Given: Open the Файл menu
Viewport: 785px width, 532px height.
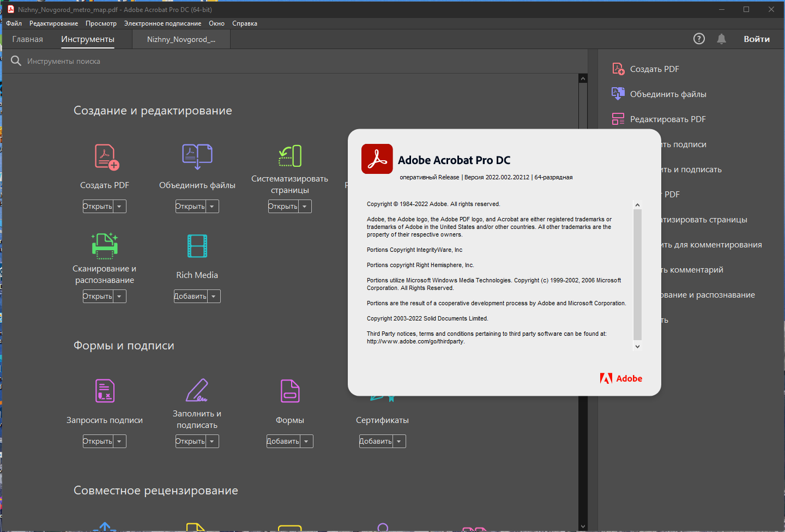Looking at the screenshot, I should pos(14,23).
